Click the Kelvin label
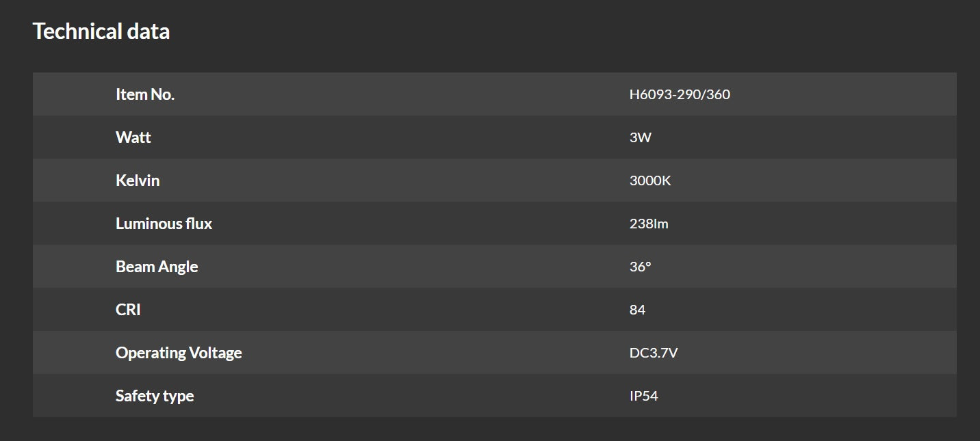 [x=138, y=181]
